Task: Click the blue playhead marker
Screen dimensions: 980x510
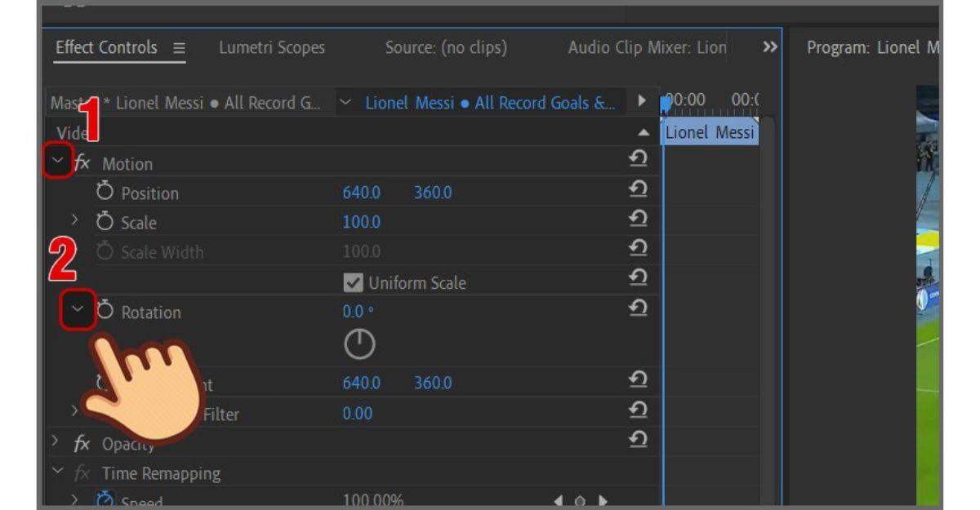Action: pos(665,103)
